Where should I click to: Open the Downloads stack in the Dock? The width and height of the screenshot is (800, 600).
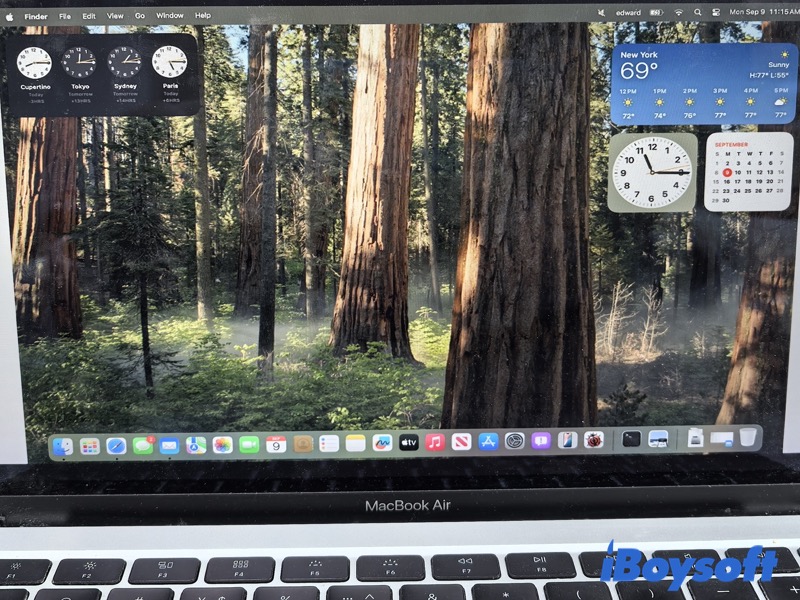[x=696, y=438]
